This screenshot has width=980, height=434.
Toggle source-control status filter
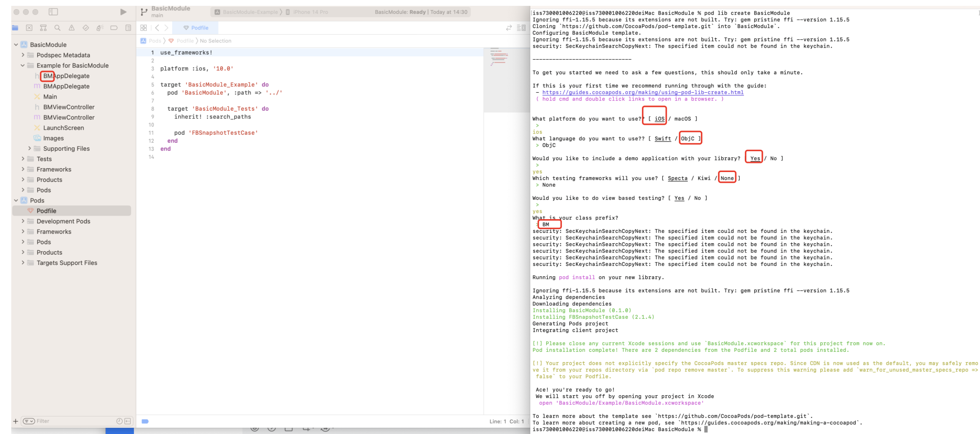click(x=128, y=421)
